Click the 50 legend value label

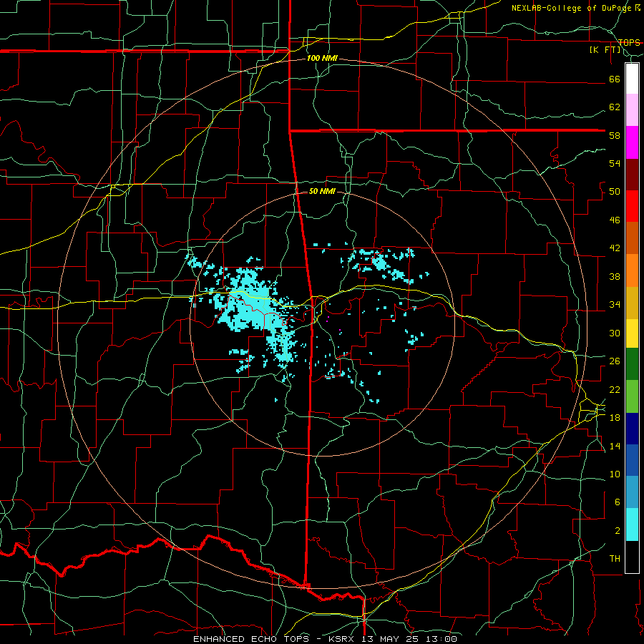tap(615, 192)
